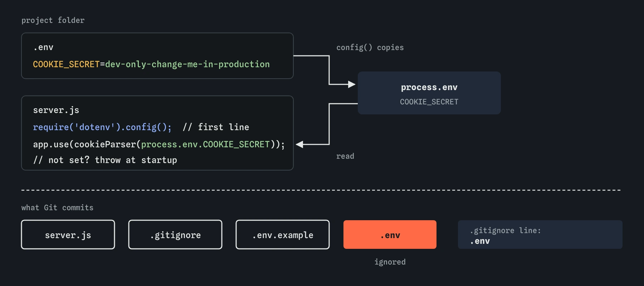Click the "server.js" title in the code box
Viewport: 644px width, 286px height.
pos(56,110)
